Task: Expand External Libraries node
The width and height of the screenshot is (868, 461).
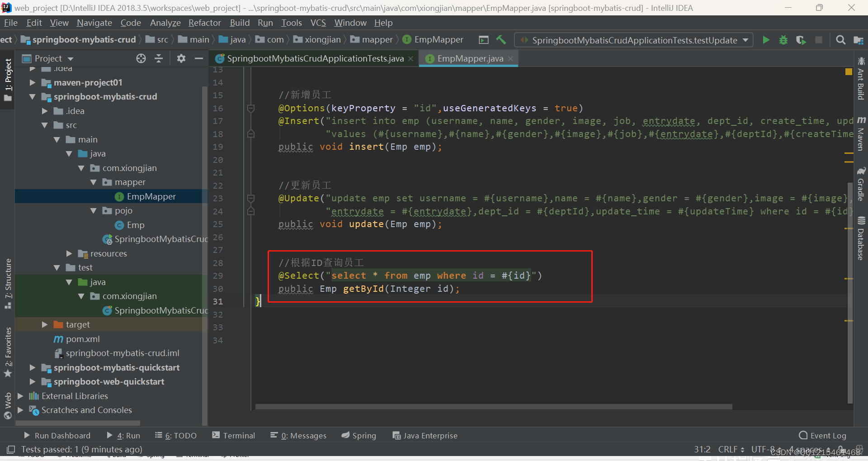Action: coord(20,396)
